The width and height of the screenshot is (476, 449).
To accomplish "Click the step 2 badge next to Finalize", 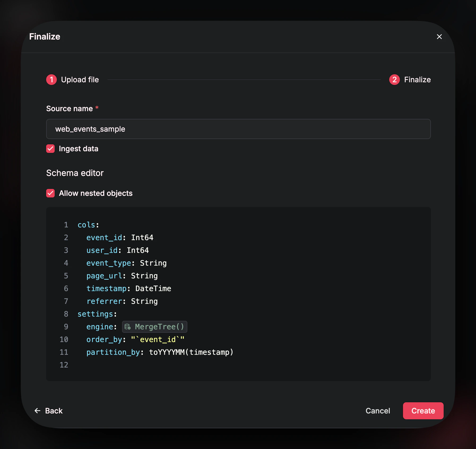I will [395, 80].
